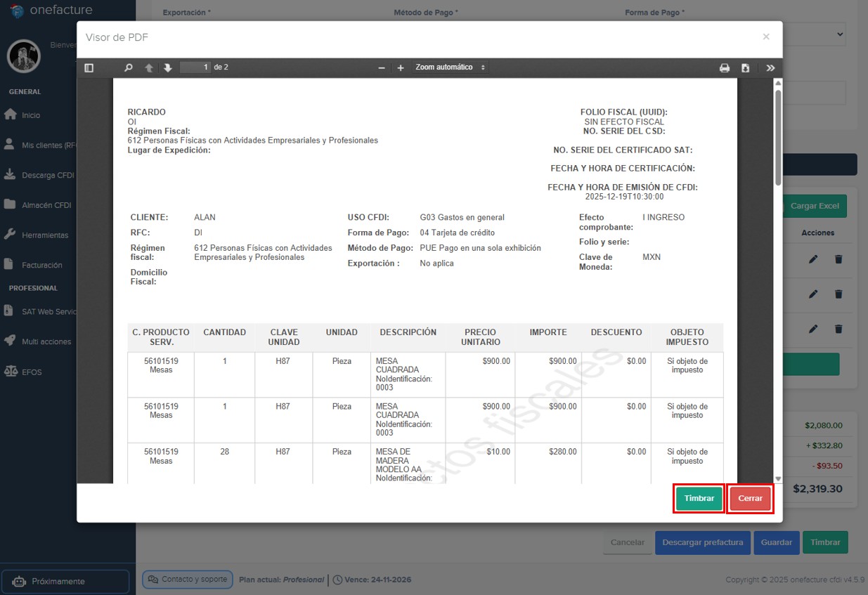Download the PDF using the save icon
The image size is (868, 595).
pyautogui.click(x=745, y=68)
